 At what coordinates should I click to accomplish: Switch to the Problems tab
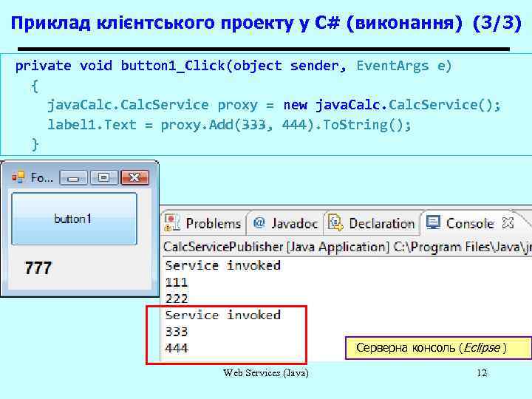204,223
